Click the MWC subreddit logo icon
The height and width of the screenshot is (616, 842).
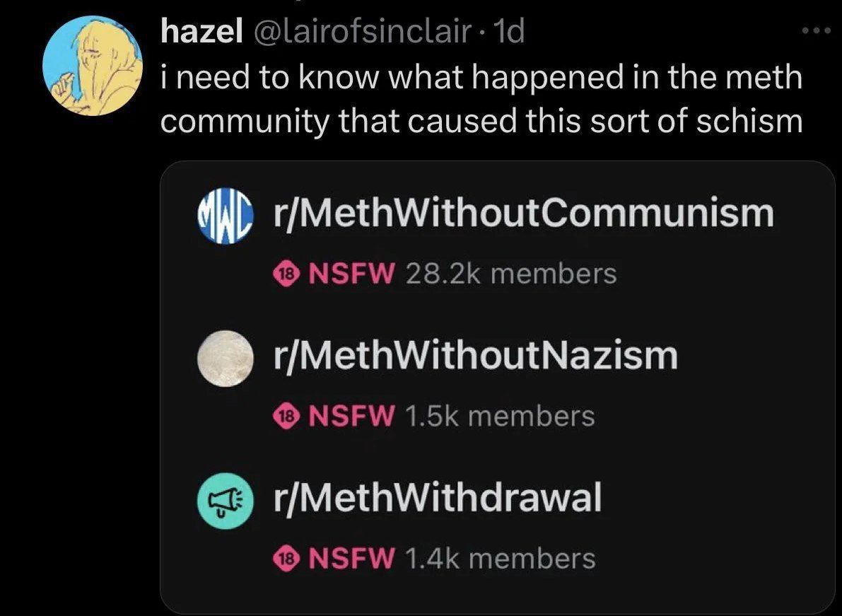click(x=224, y=214)
